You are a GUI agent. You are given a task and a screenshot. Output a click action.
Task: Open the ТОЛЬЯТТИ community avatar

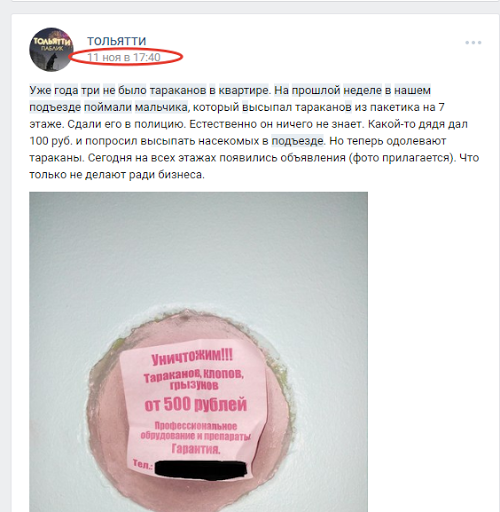coord(51,49)
